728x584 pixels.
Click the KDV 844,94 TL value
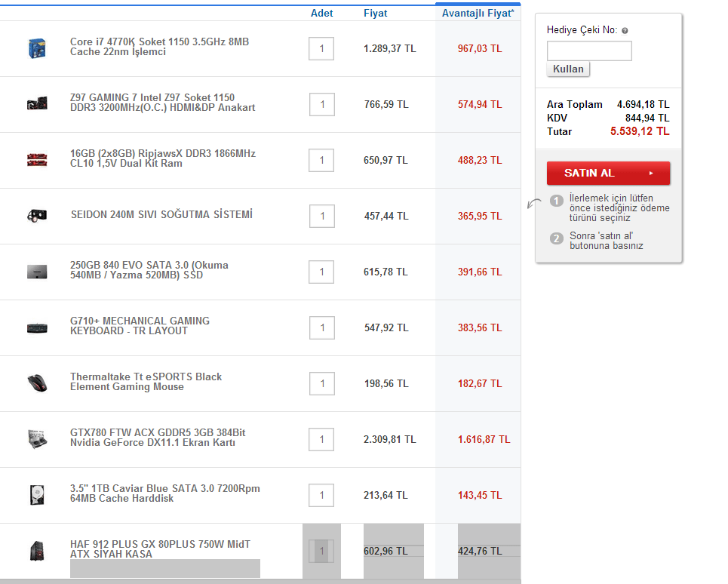point(647,118)
